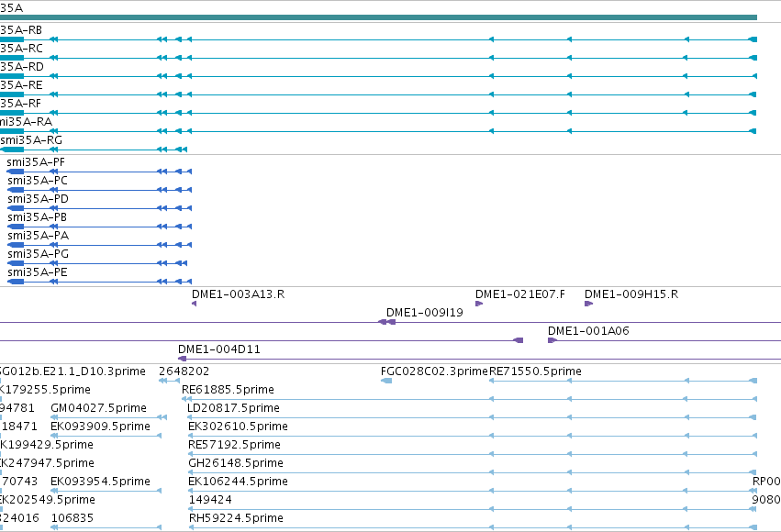The height and width of the screenshot is (532, 781).
Task: Select the DME1-001A06 purple arrow glyph
Action: tap(552, 340)
